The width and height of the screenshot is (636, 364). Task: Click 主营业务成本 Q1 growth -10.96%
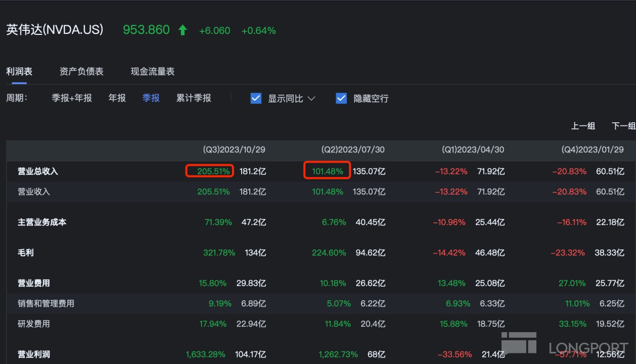(450, 222)
